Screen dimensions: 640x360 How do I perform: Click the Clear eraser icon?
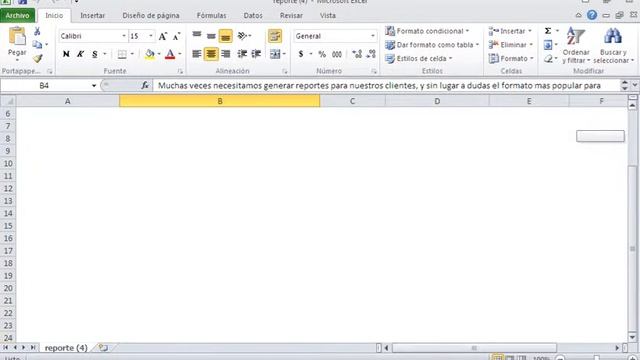pyautogui.click(x=548, y=59)
